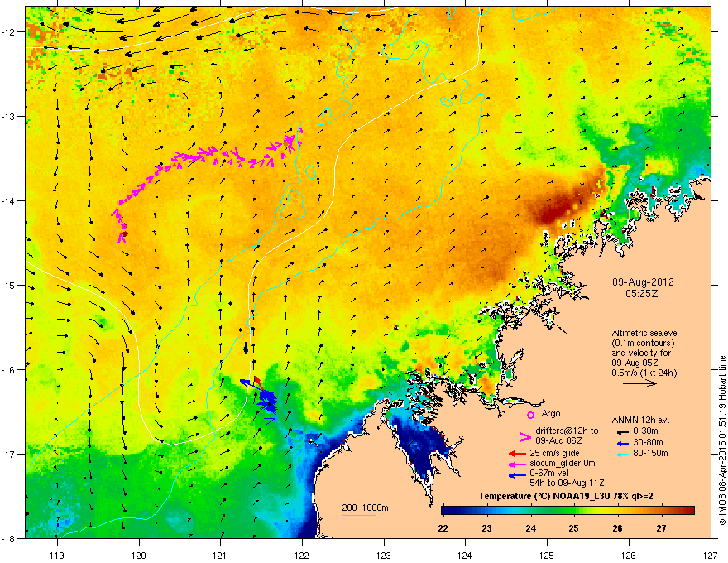Click the slocum_glider 0m legend label
This screenshot has height=563, width=728.
tap(563, 463)
